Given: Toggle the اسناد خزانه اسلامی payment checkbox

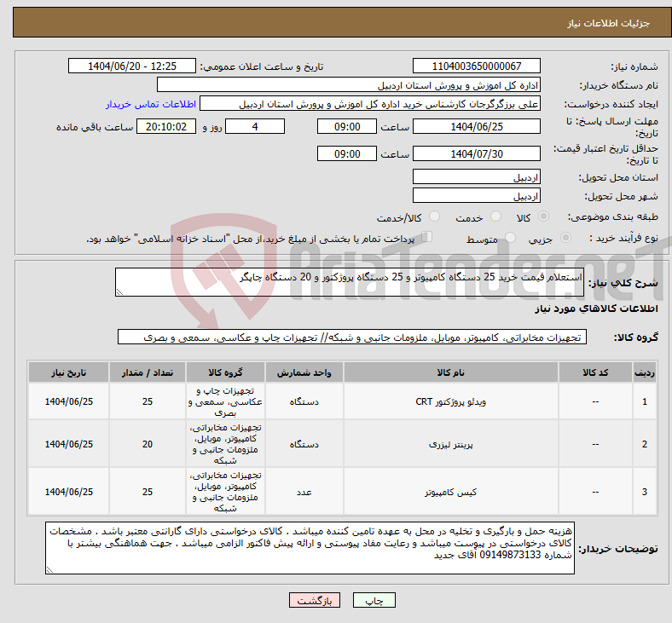Looking at the screenshot, I should [427, 237].
